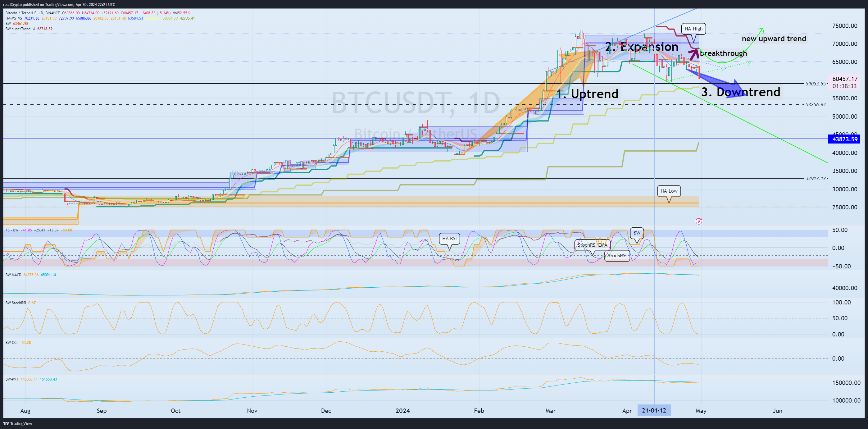Click the horizontal line label 32917.17
Image resolution: width=868 pixels, height=429 pixels.
(x=816, y=179)
